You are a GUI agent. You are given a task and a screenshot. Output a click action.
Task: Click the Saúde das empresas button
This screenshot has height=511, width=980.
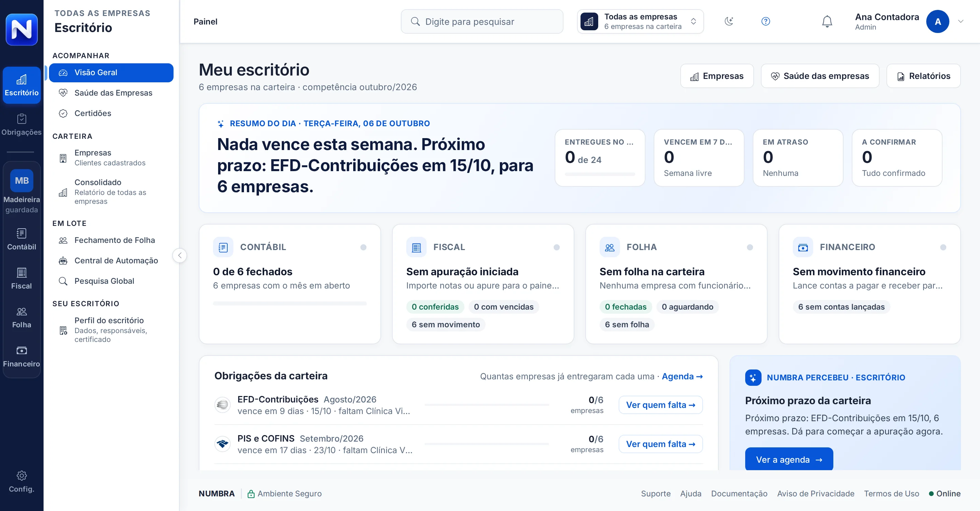point(820,76)
